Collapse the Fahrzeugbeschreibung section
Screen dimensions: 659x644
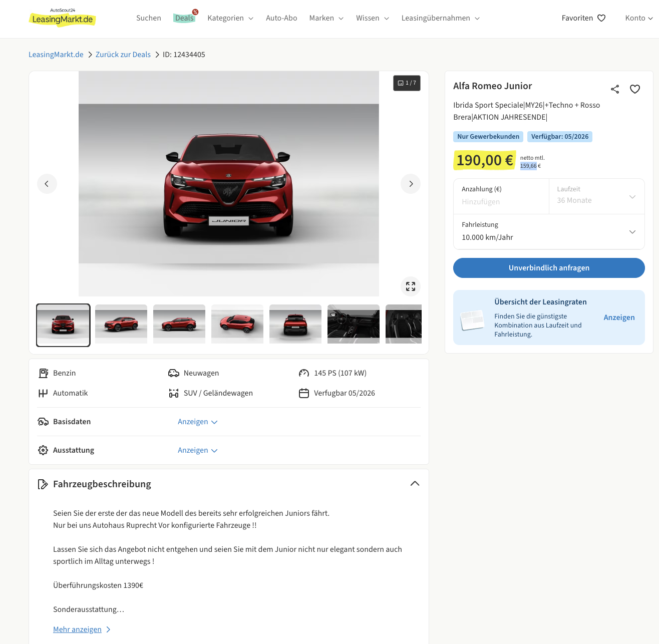(415, 484)
